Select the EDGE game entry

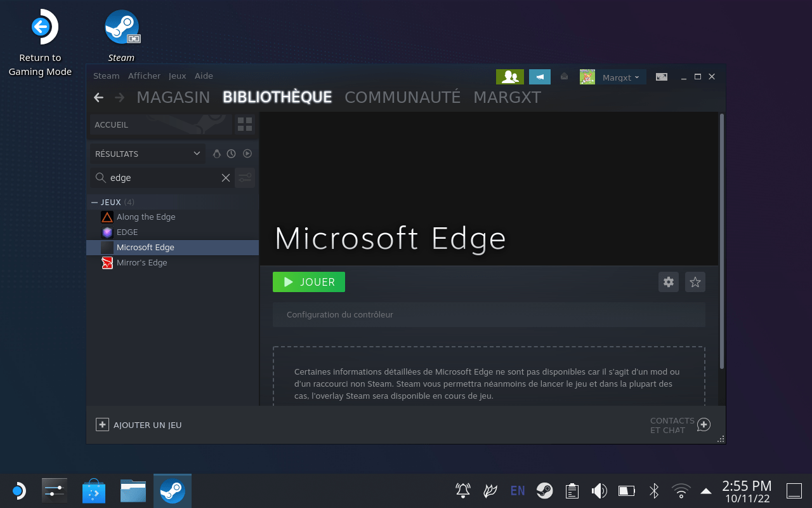pos(173,232)
